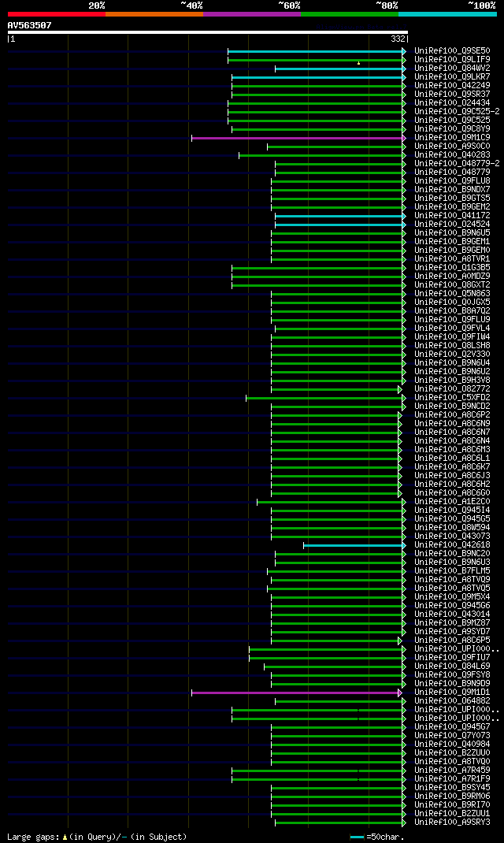This screenshot has height=843, width=504.
Task: Select the UniRef100_O82772 label
Action: (452, 389)
